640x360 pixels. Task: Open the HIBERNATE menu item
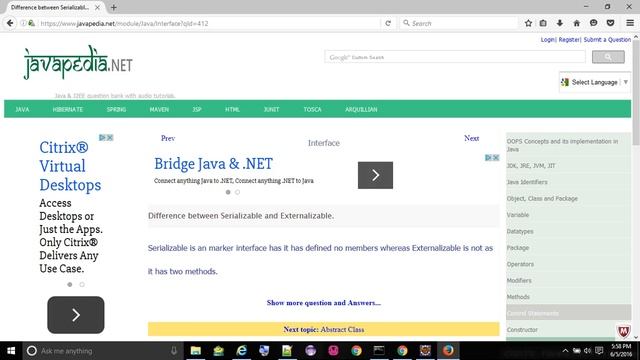click(68, 109)
